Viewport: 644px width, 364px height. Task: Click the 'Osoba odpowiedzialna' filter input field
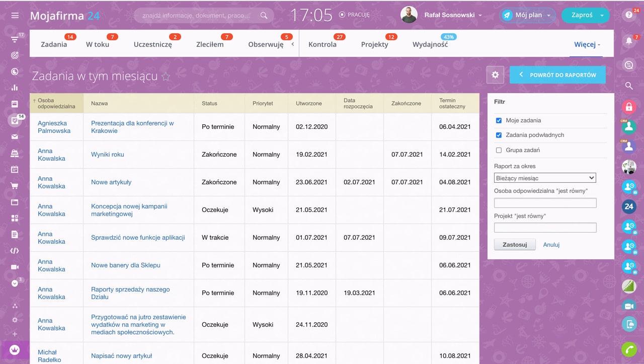coord(545,203)
